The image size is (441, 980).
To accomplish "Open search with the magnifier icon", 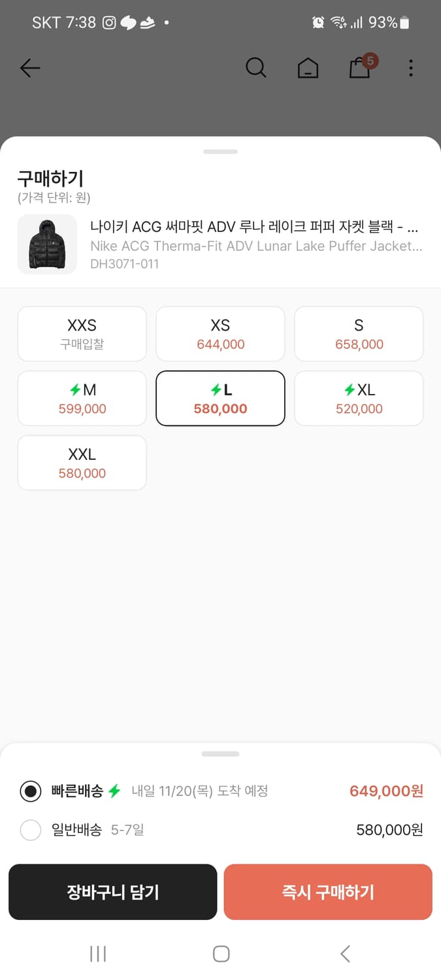I will click(255, 68).
